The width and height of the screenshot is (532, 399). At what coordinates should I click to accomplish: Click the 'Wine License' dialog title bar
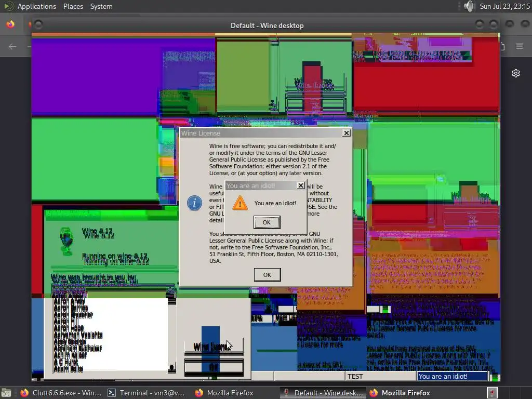coord(261,133)
